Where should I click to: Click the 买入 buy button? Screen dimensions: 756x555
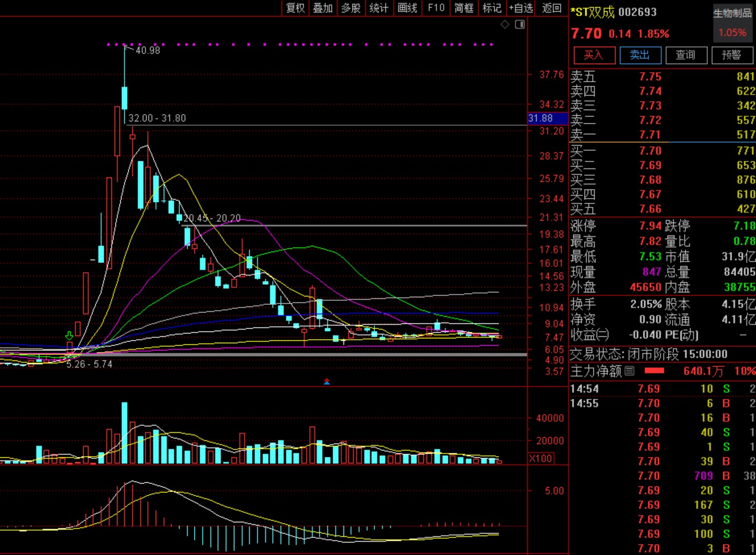[594, 55]
